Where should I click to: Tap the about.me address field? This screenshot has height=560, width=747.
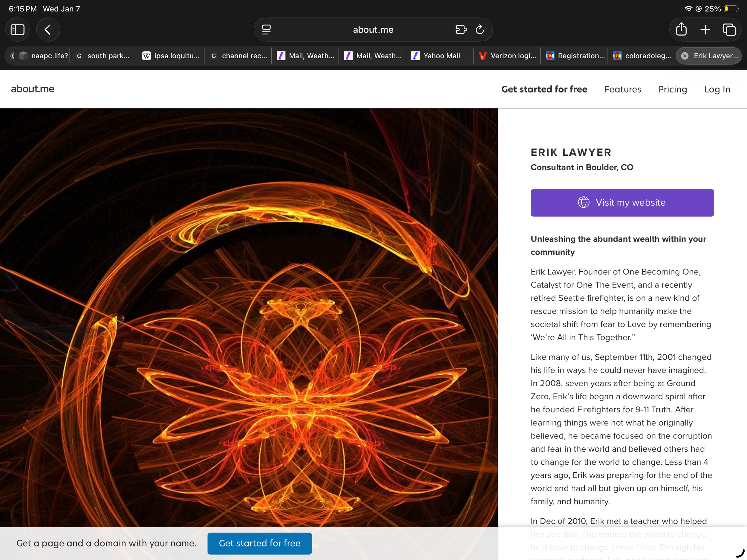tap(373, 30)
